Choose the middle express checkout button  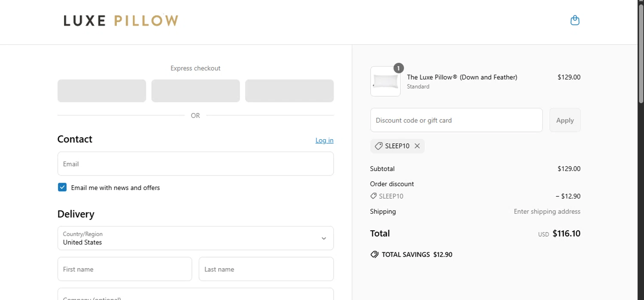click(195, 91)
